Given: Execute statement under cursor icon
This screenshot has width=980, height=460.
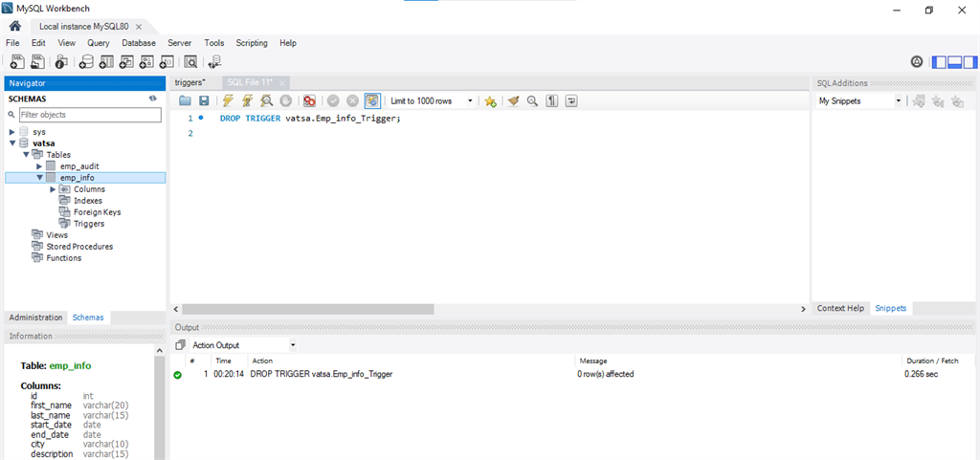Looking at the screenshot, I should (x=248, y=100).
